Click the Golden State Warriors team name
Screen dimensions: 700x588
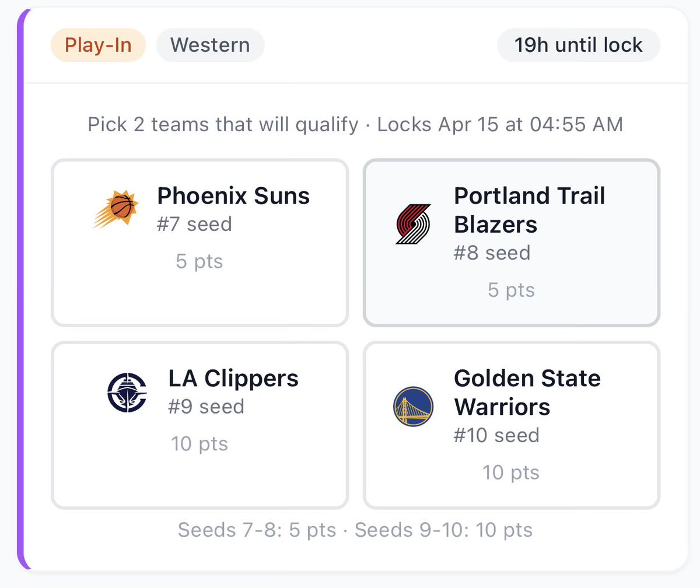tap(527, 393)
